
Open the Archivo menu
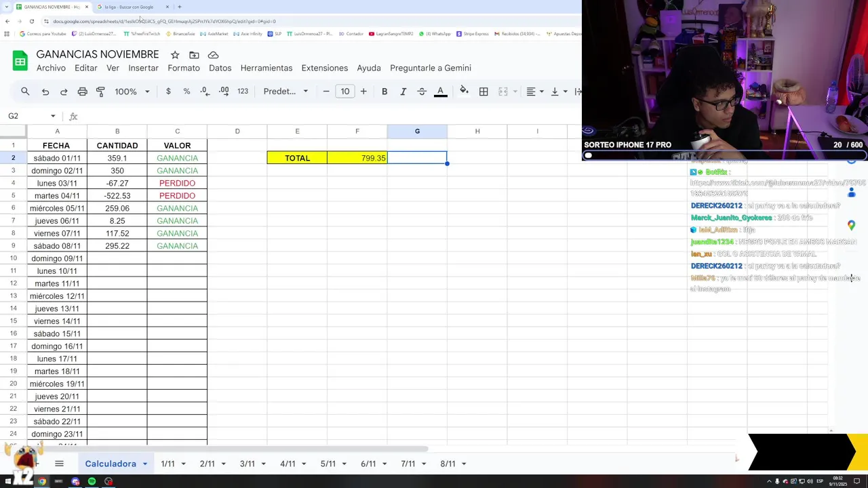click(51, 68)
